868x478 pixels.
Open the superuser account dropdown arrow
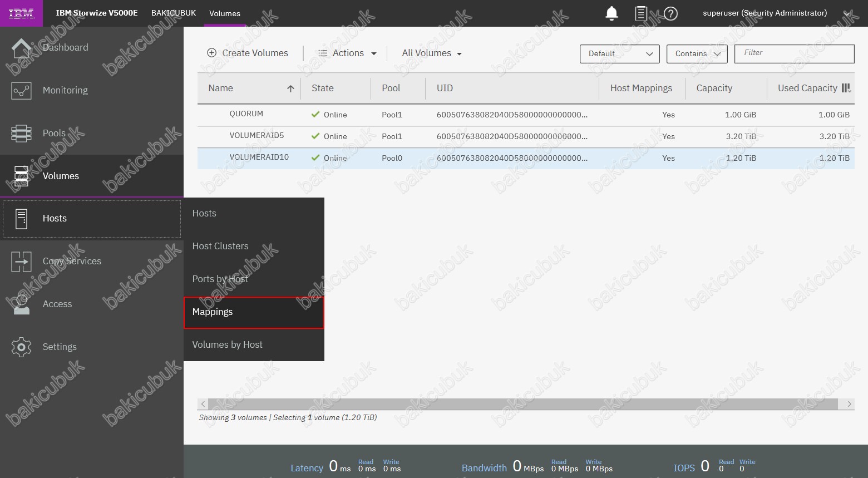click(847, 14)
